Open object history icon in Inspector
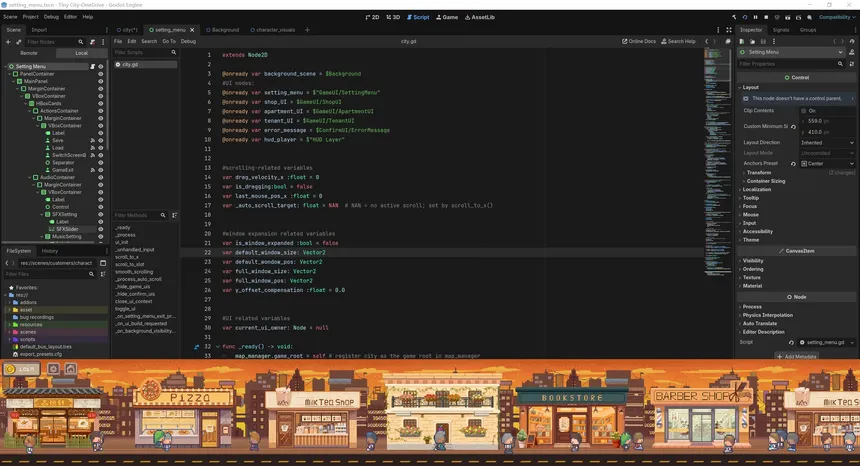 point(852,41)
